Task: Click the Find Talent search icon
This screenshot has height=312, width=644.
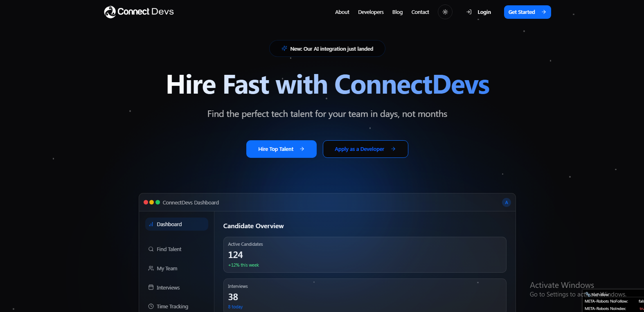Action: pos(151,249)
